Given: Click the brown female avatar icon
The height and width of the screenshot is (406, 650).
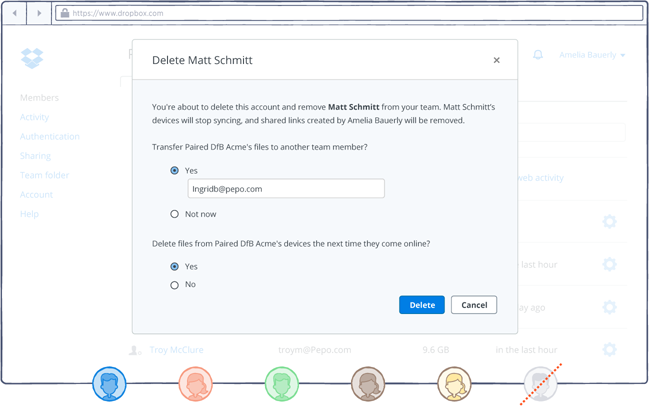Looking at the screenshot, I should tap(368, 384).
